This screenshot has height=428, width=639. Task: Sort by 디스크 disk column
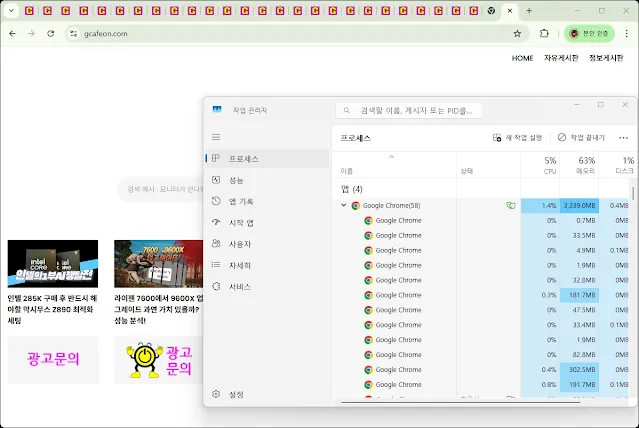(x=617, y=165)
